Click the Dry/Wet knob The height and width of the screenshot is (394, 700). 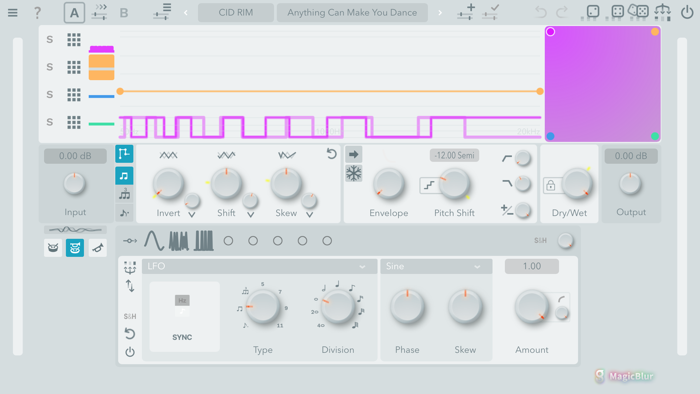576,184
